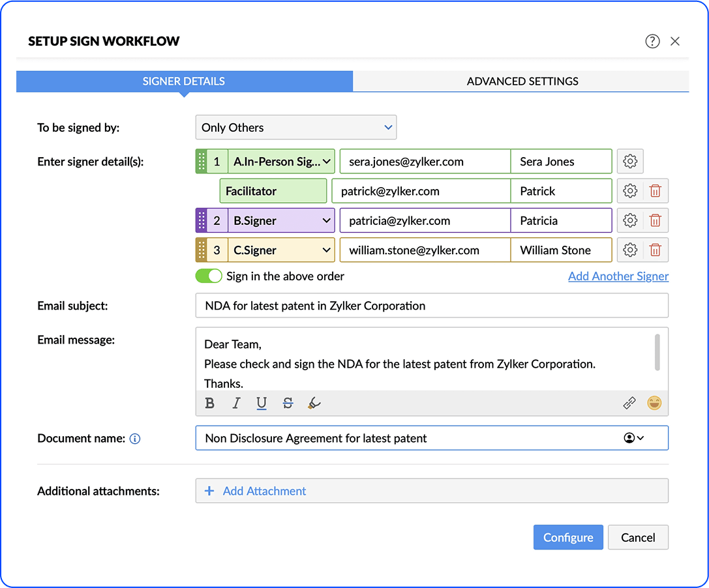Select the text highlight pen icon

pyautogui.click(x=314, y=403)
